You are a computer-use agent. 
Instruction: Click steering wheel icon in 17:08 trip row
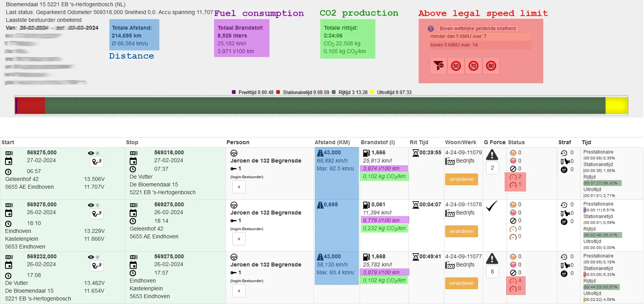point(234,257)
